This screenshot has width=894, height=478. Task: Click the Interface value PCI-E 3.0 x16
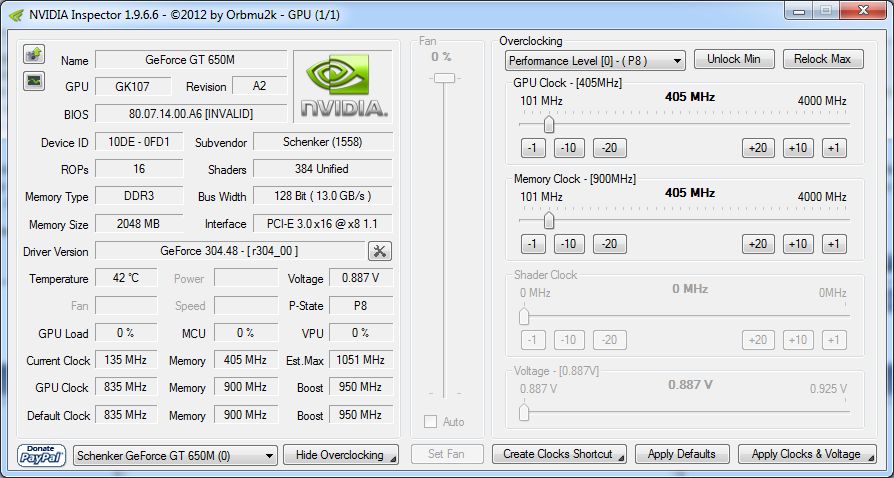pos(323,224)
